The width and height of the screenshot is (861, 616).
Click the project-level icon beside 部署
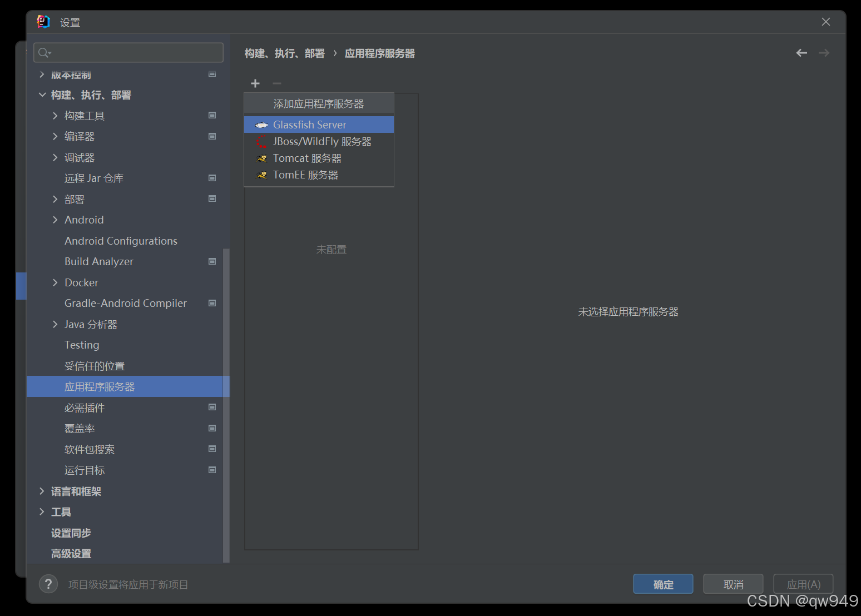coord(212,198)
